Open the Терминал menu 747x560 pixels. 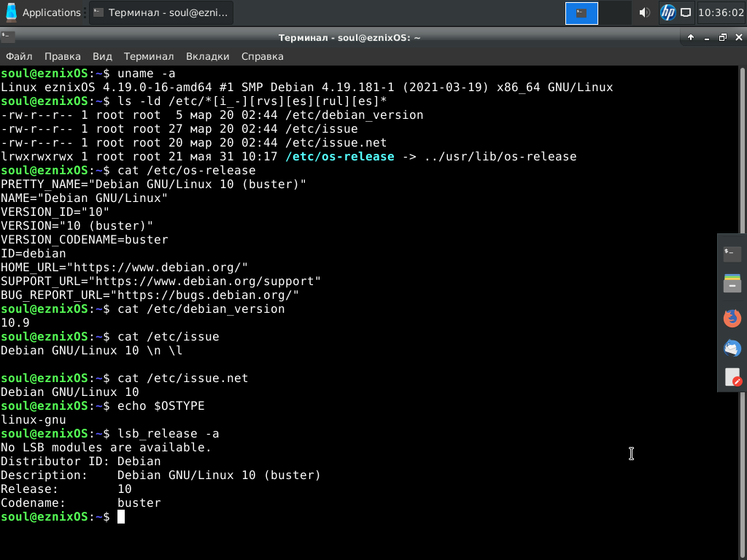[149, 56]
